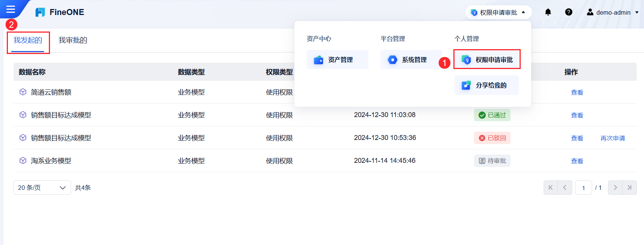Click the 已驳回 red rejected status badge
Image resolution: width=644 pixels, height=245 pixels.
coord(492,138)
